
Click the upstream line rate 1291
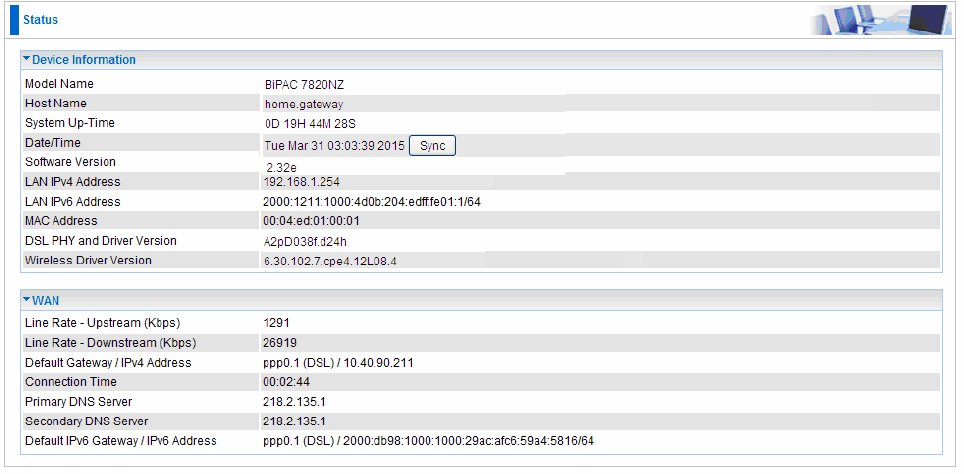276,323
